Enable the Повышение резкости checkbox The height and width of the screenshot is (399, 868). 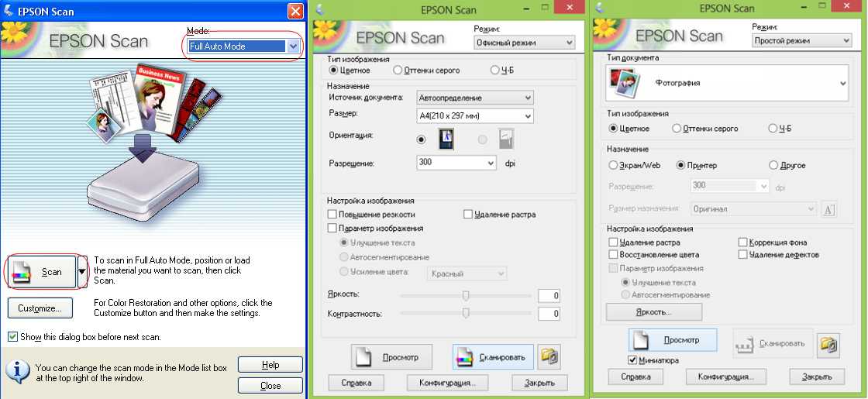[332, 214]
